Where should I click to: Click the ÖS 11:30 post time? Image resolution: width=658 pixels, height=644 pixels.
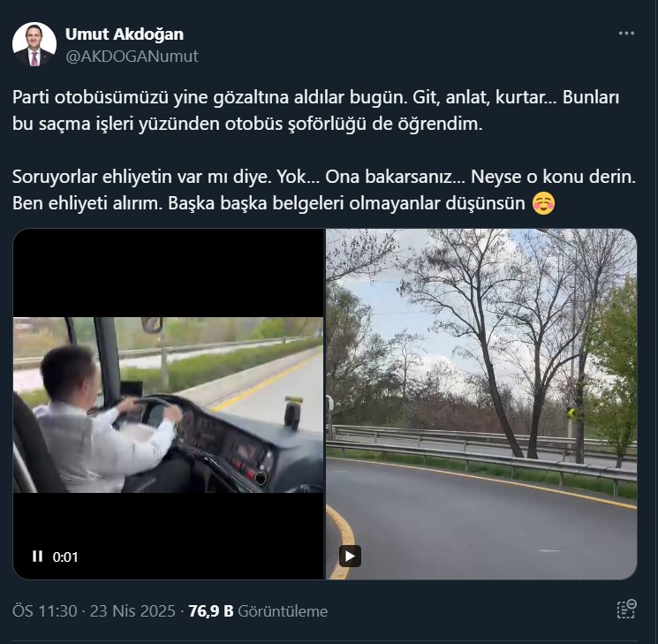pyautogui.click(x=45, y=610)
